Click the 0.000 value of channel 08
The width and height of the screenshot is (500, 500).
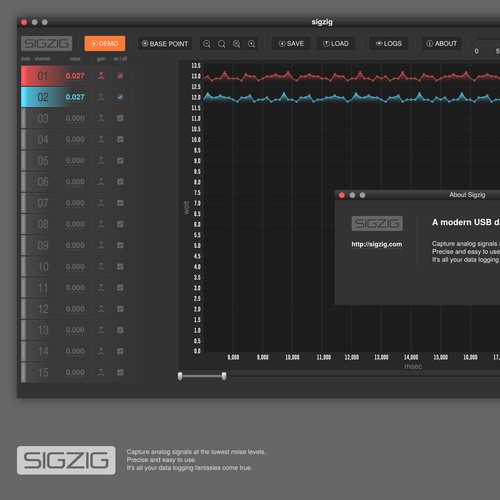pos(75,224)
